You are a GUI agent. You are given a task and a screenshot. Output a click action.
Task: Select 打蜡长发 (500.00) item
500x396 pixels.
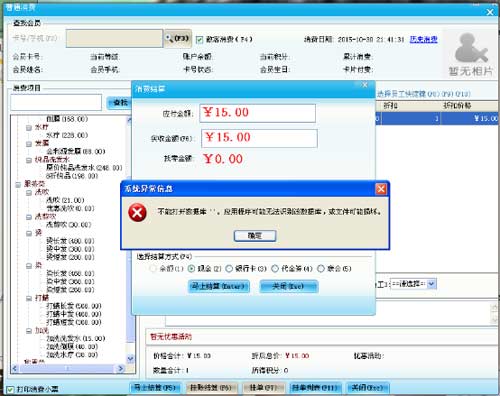(x=74, y=306)
